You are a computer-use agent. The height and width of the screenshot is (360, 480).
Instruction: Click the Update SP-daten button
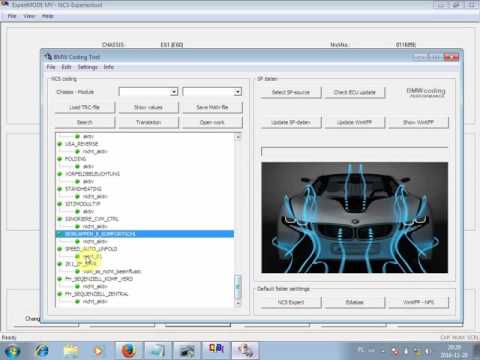291,122
